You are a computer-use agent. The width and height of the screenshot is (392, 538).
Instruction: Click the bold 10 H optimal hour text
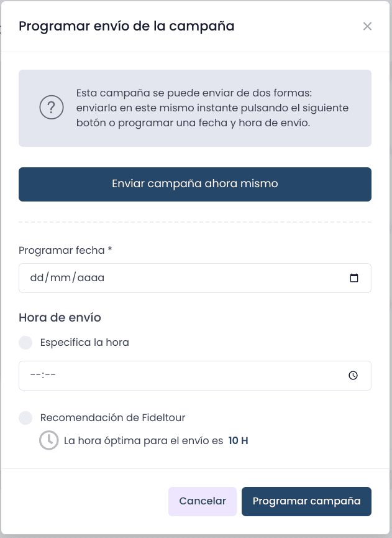(238, 440)
